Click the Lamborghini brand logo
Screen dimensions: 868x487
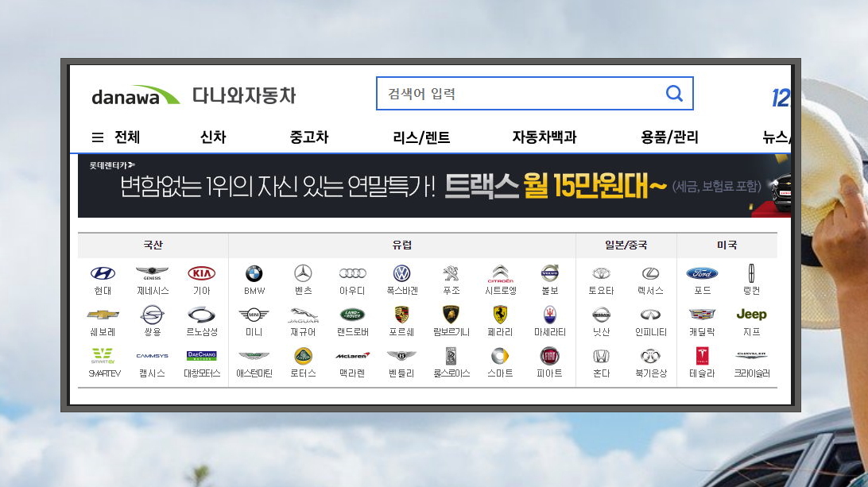coord(451,315)
